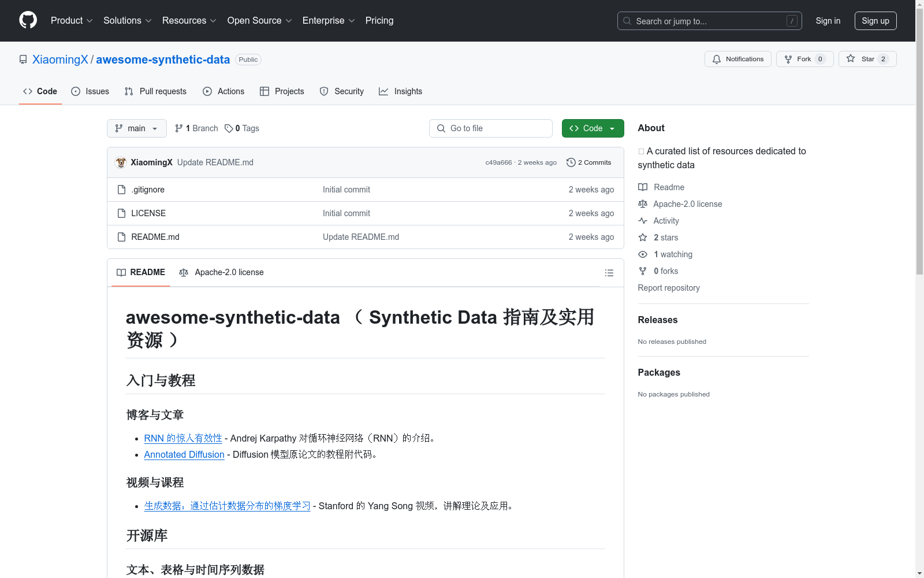Screen dimensions: 924x578
Task: Click the Sign in link
Action: [828, 21]
